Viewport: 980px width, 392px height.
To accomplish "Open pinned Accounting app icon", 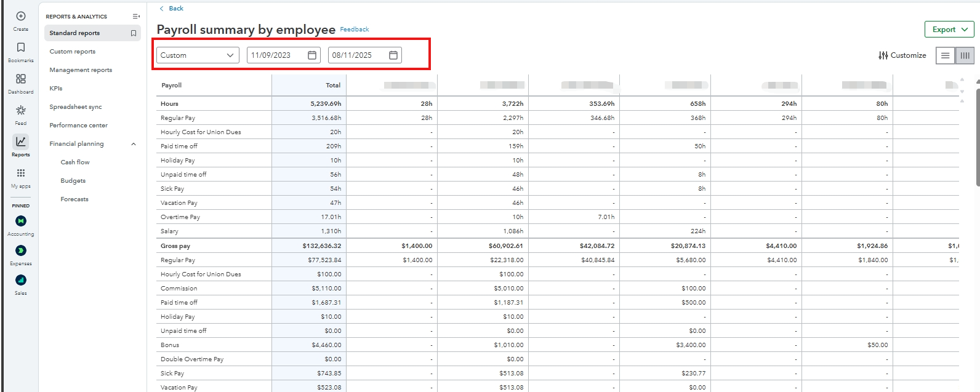I will pos(21,221).
